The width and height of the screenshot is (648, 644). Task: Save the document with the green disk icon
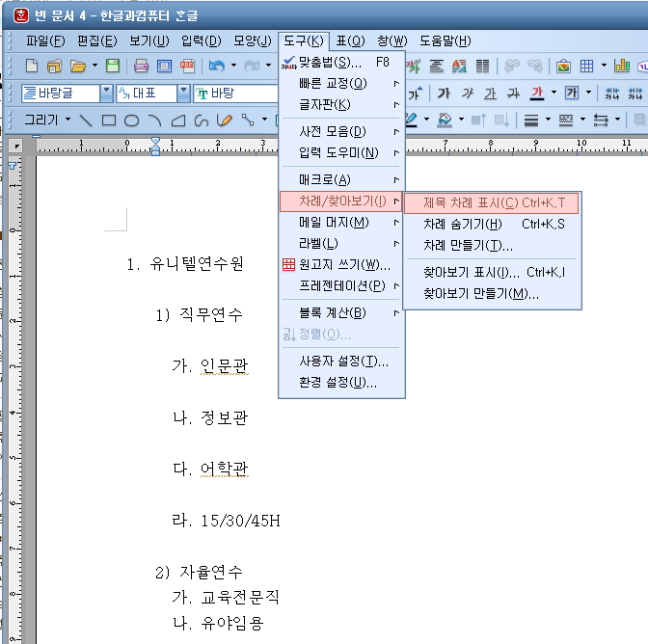[113, 67]
